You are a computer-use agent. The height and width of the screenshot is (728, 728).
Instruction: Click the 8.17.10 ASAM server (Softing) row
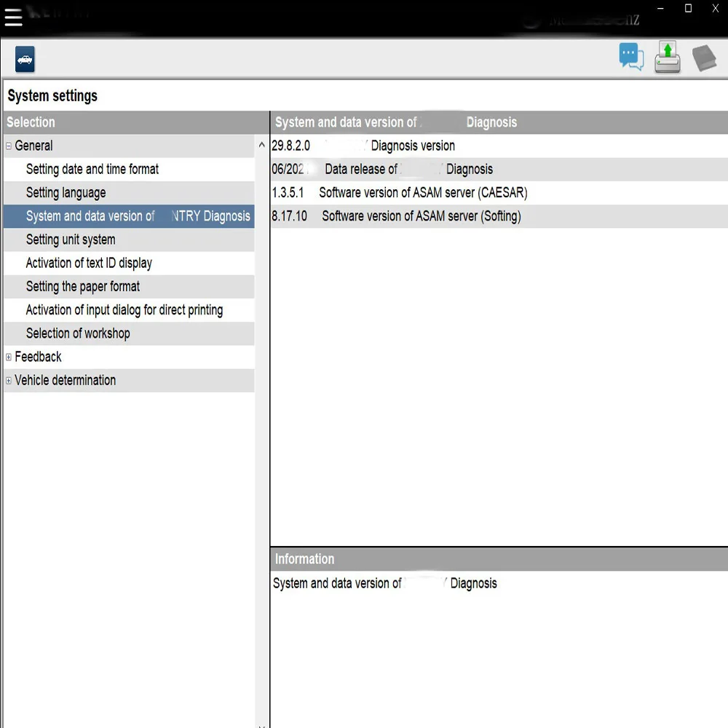tap(499, 216)
